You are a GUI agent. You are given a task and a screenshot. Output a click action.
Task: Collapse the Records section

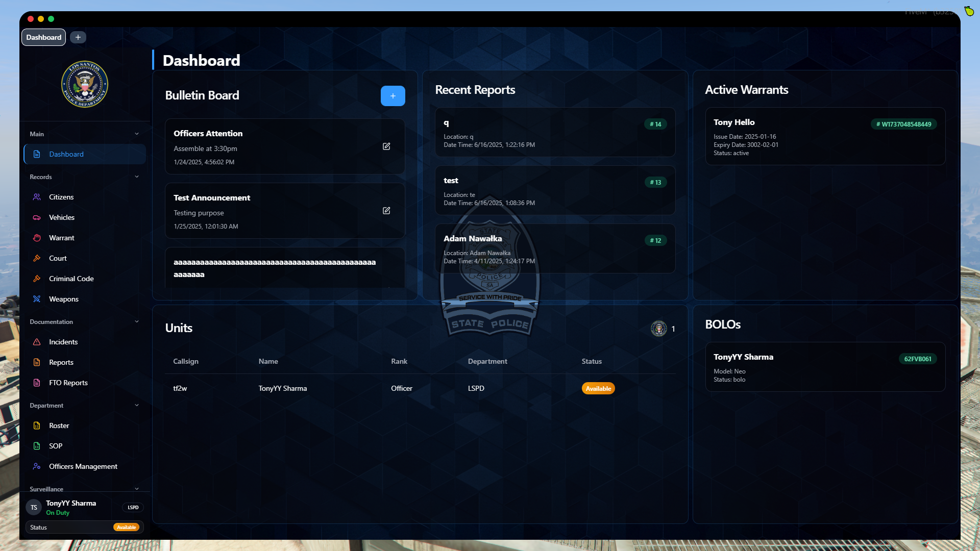click(136, 177)
